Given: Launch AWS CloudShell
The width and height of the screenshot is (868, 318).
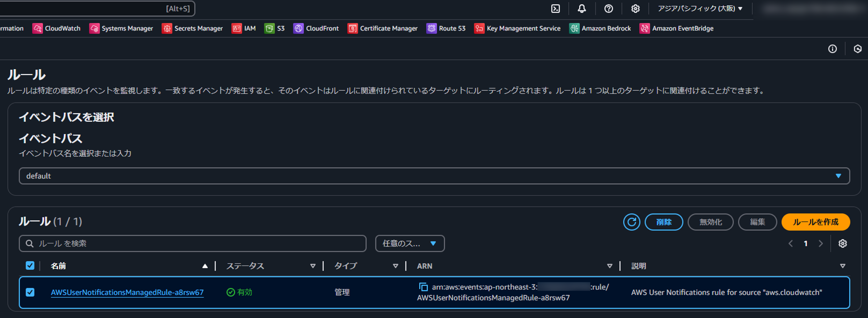Looking at the screenshot, I should click(555, 9).
